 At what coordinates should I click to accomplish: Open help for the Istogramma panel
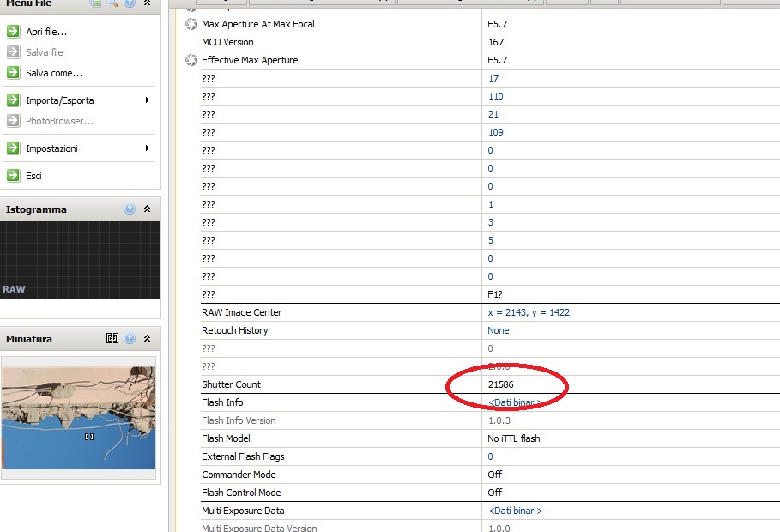[x=130, y=209]
